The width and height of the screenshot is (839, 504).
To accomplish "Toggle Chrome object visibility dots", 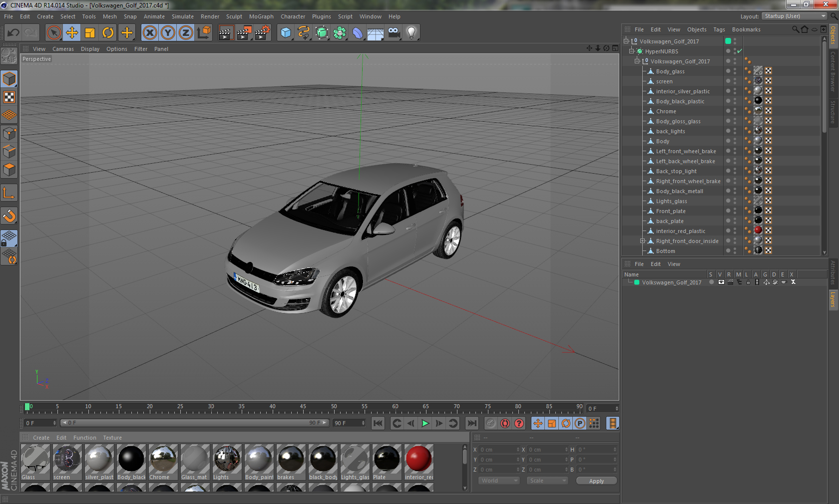I will (x=735, y=111).
